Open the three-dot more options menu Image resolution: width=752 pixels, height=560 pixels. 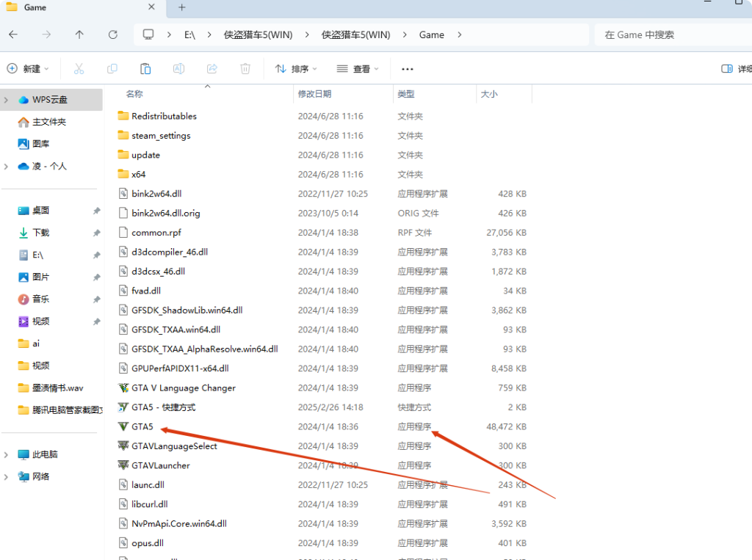(x=408, y=68)
